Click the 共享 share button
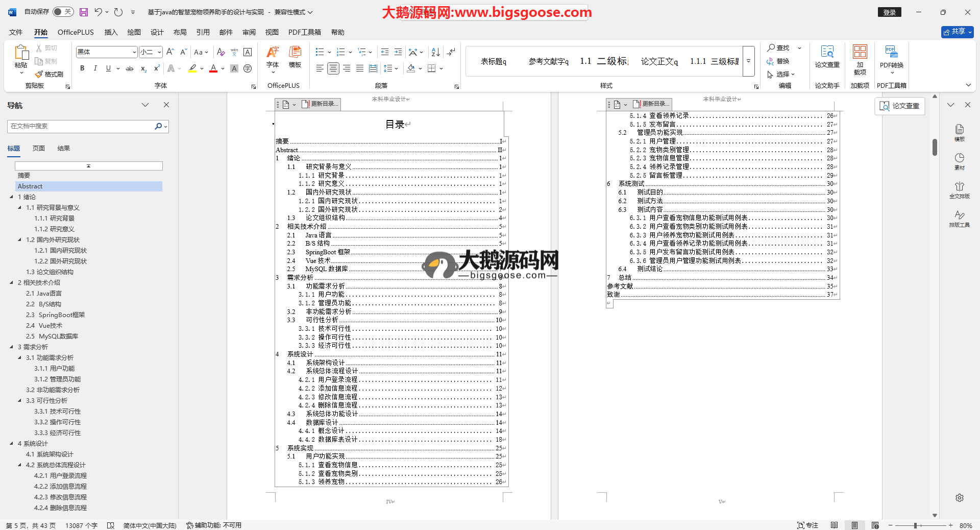Screen dimensions: 980x530 [x=957, y=32]
